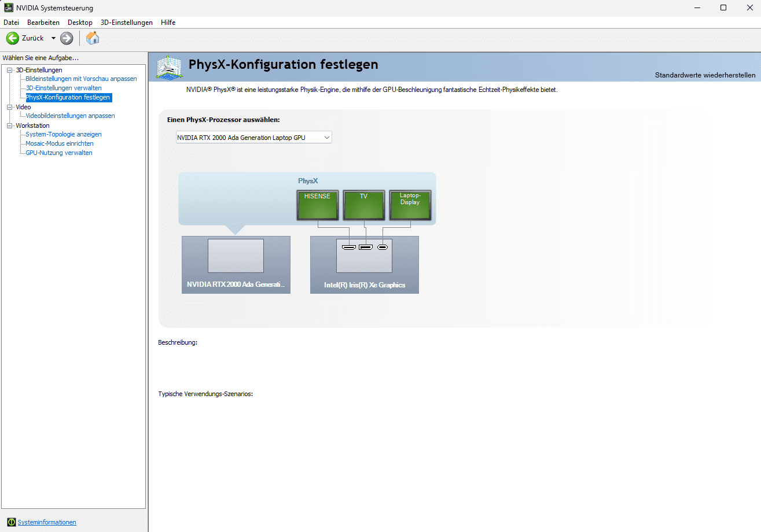The height and width of the screenshot is (532, 761).
Task: Open Videobildeinstellungen anpassen
Action: coord(70,116)
